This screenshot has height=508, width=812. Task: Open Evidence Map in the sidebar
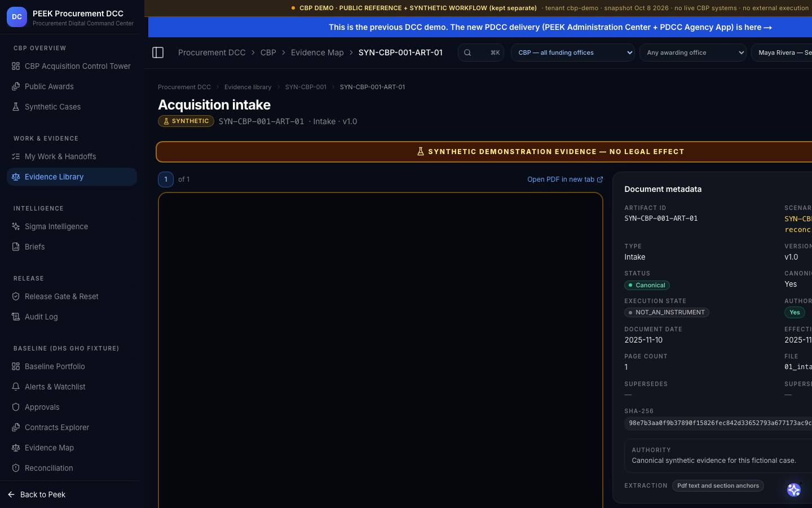tap(72, 448)
